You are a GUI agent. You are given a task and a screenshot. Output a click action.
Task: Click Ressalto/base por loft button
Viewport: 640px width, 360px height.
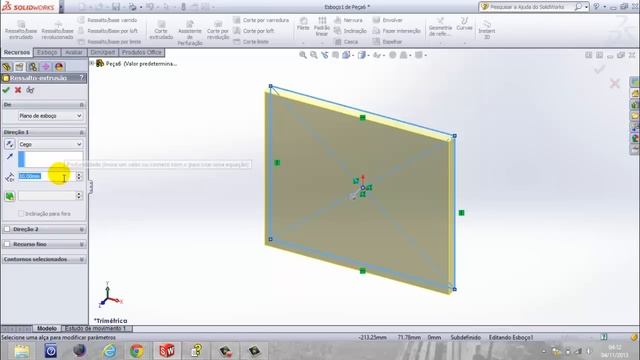point(108,31)
